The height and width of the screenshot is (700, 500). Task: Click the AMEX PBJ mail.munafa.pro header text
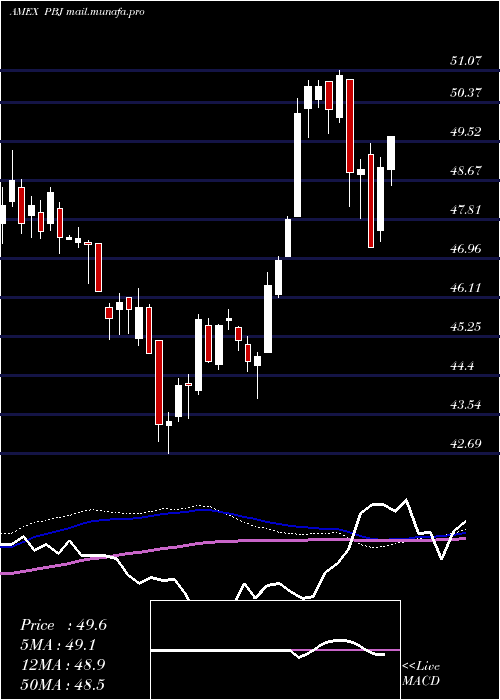[x=77, y=12]
